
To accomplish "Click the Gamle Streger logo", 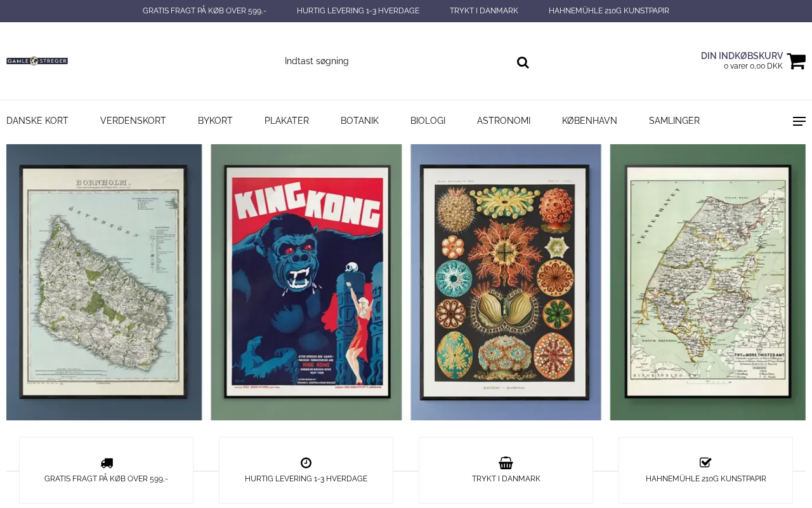I will coord(37,61).
